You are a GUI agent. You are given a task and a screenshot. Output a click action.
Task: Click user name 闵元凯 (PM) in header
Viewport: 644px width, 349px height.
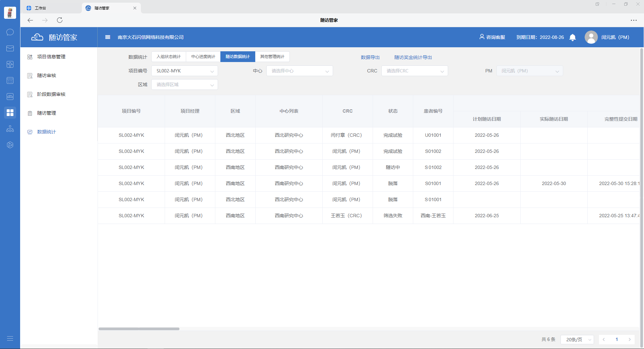[615, 37]
